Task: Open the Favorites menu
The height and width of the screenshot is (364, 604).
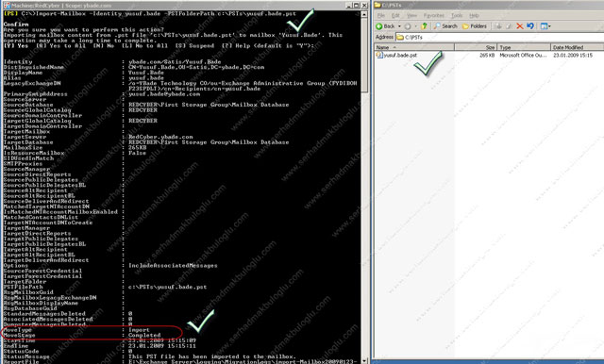Action: pyautogui.click(x=434, y=15)
